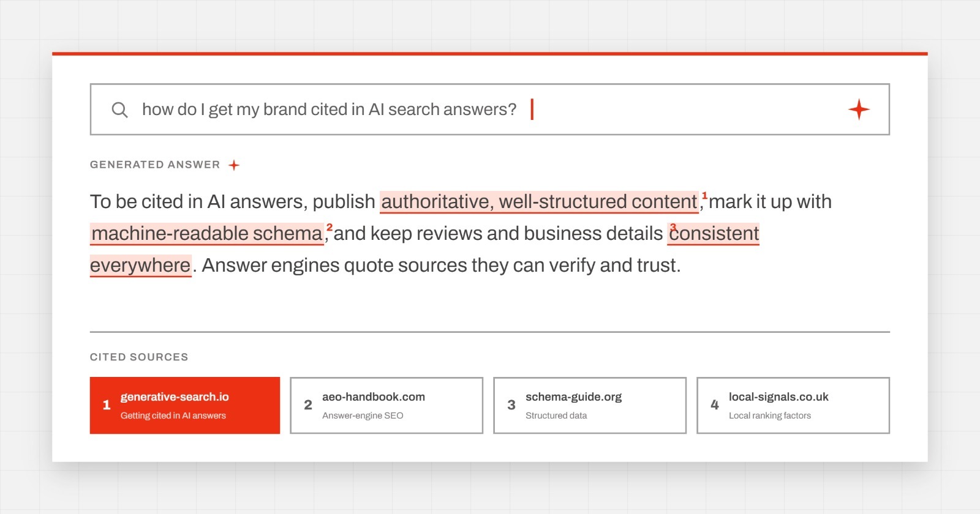Click the number 2 badge on aeo-handbook card

pos(308,405)
